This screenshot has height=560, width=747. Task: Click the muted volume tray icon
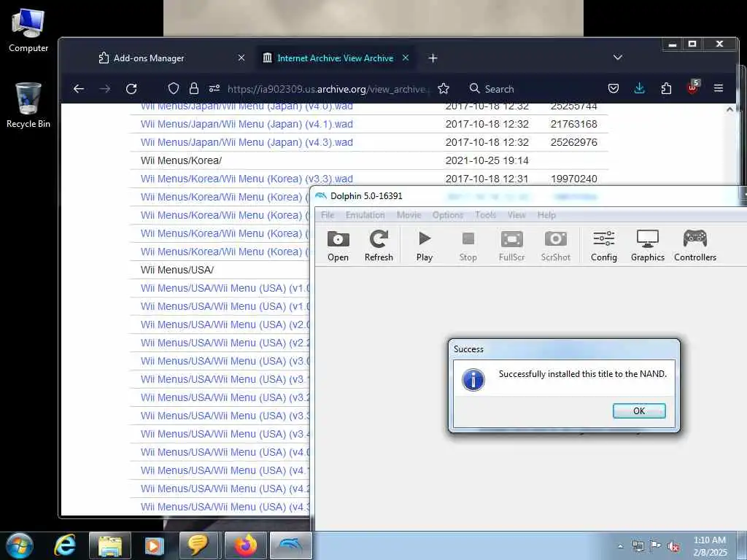point(673,547)
